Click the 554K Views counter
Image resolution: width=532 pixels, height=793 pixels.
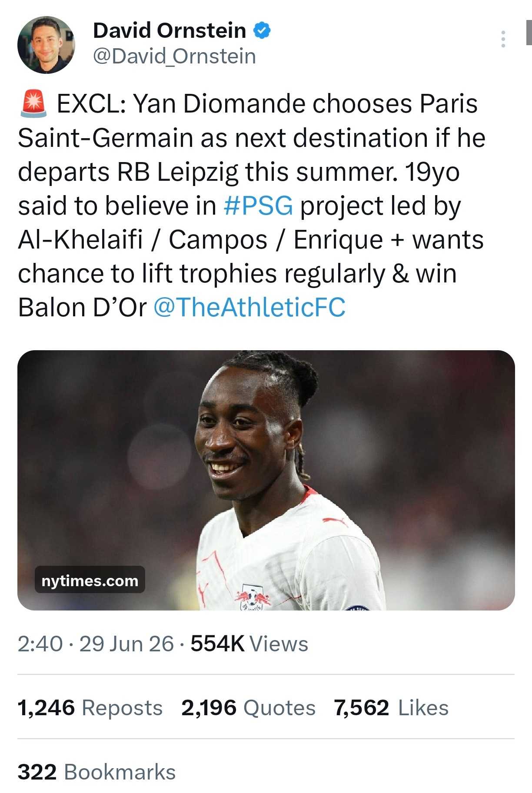pyautogui.click(x=249, y=644)
